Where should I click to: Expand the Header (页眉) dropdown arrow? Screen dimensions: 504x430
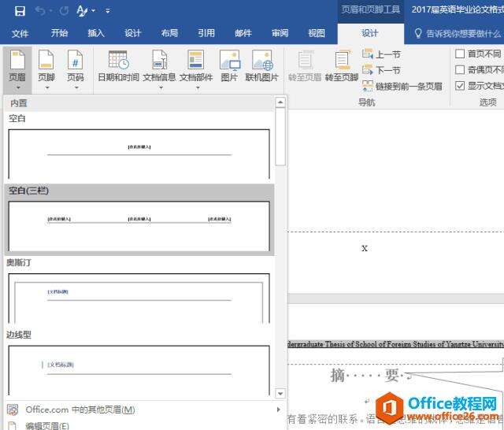(18, 87)
